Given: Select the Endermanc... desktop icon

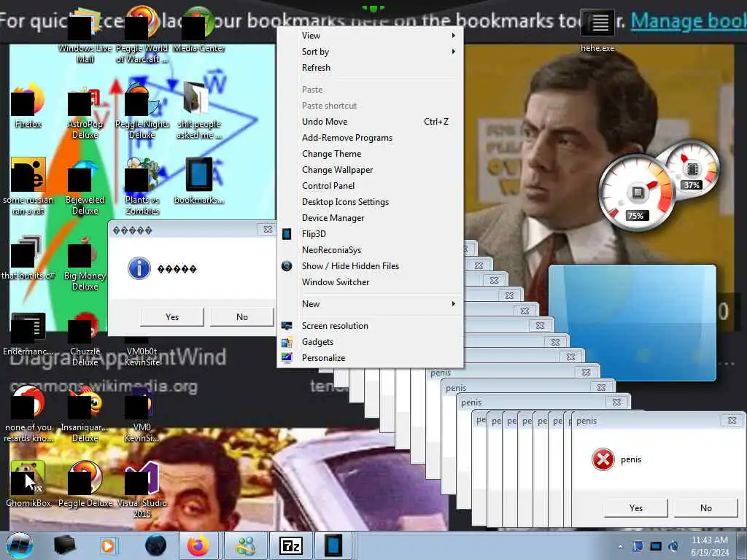Looking at the screenshot, I should tap(28, 333).
